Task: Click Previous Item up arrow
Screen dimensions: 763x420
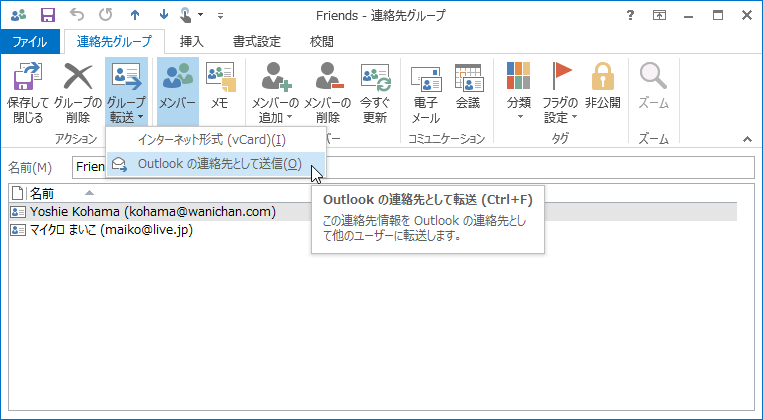Action: (x=135, y=15)
